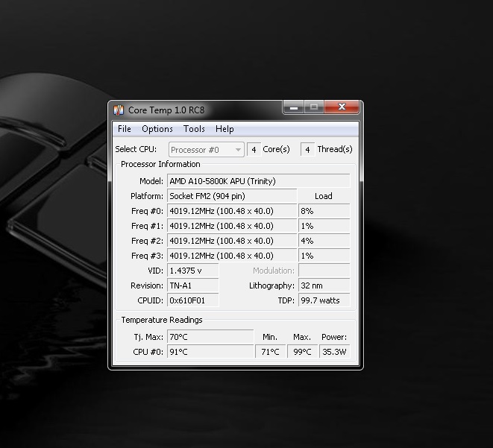493x448 pixels.
Task: Click the CPU #0 temperature 91°C
Action: tap(210, 352)
